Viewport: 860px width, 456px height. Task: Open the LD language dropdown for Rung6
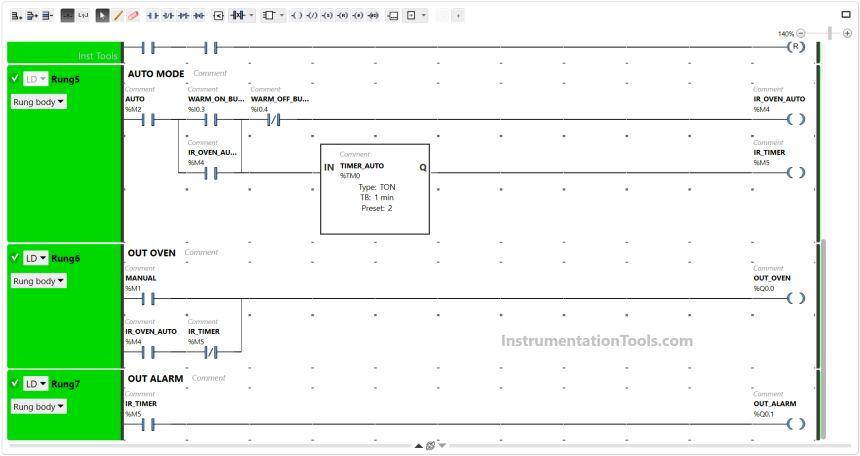(36, 258)
